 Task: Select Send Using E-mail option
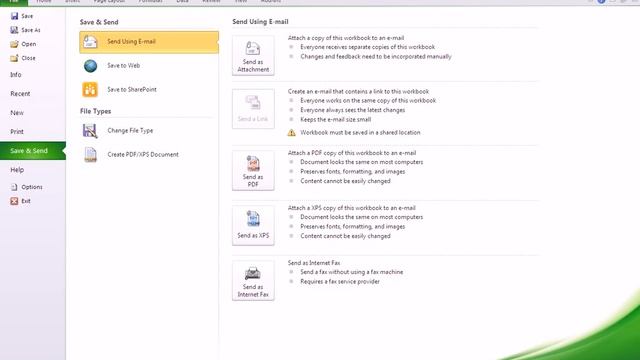(x=149, y=42)
